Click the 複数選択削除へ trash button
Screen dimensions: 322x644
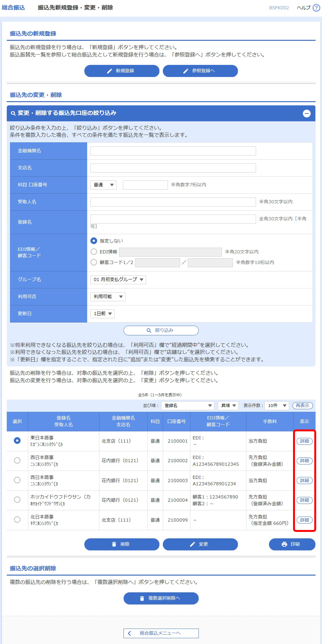pyautogui.click(x=161, y=598)
